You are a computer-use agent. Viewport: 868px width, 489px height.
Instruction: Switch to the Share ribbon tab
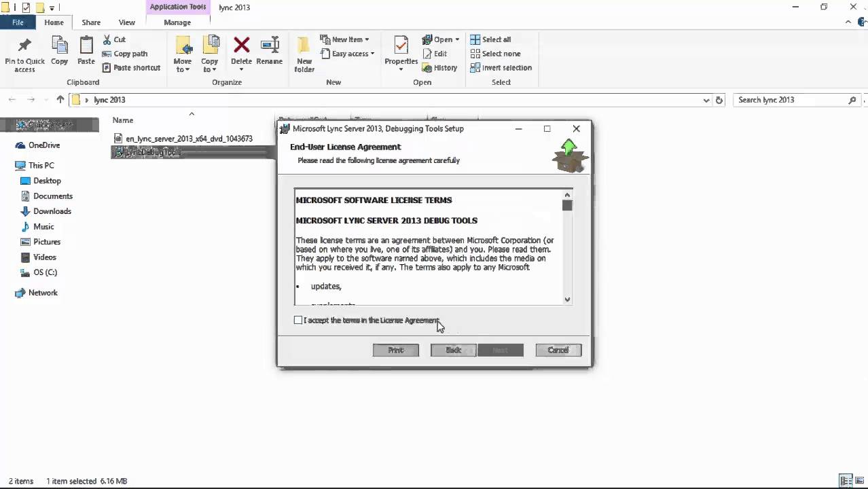[91, 22]
